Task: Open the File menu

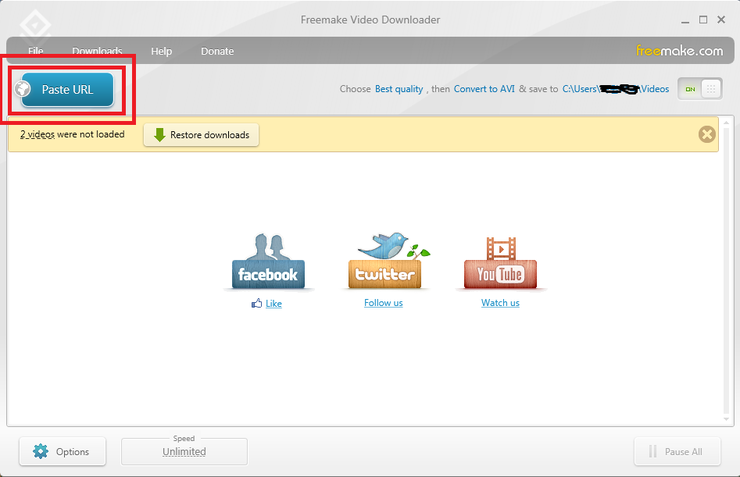Action: pos(35,51)
